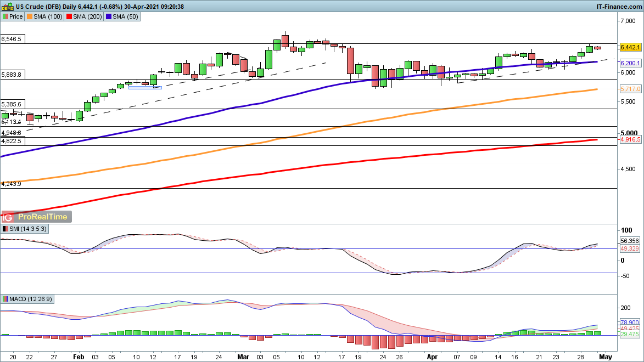
Task: Click the Mar date label on time axis
Action: point(243,357)
